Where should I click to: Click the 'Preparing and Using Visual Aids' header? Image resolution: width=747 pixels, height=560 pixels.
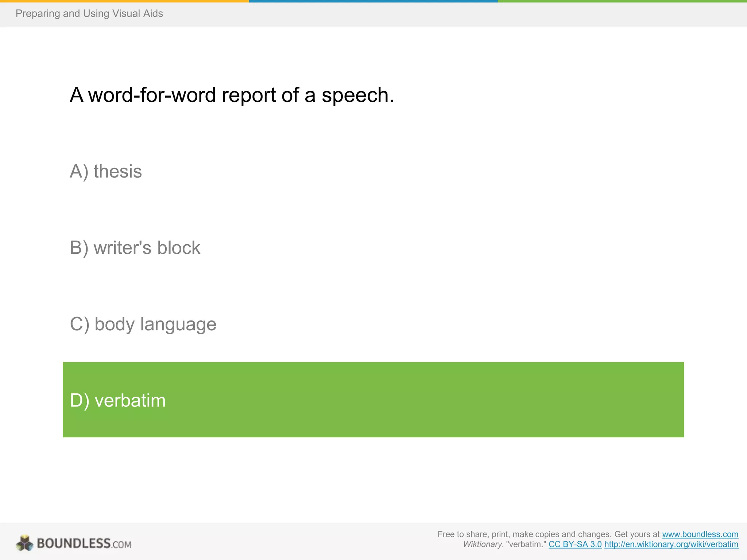tap(89, 13)
